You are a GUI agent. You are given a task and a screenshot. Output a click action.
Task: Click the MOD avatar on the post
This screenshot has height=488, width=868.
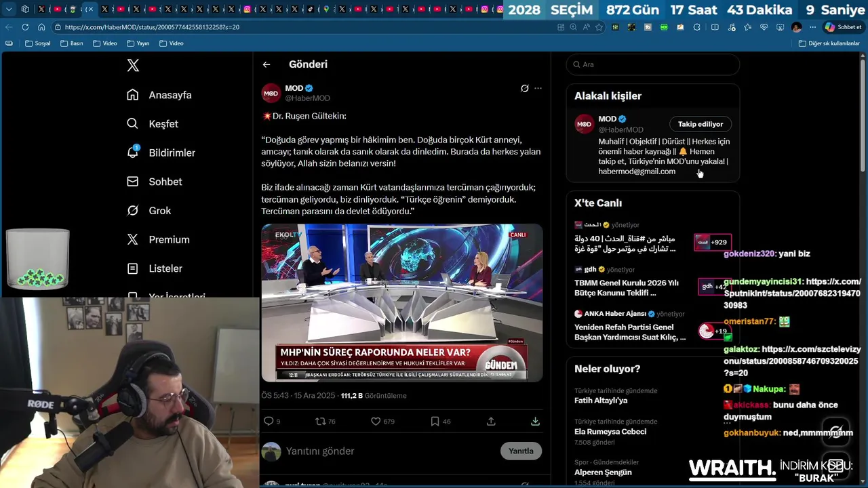coord(271,93)
